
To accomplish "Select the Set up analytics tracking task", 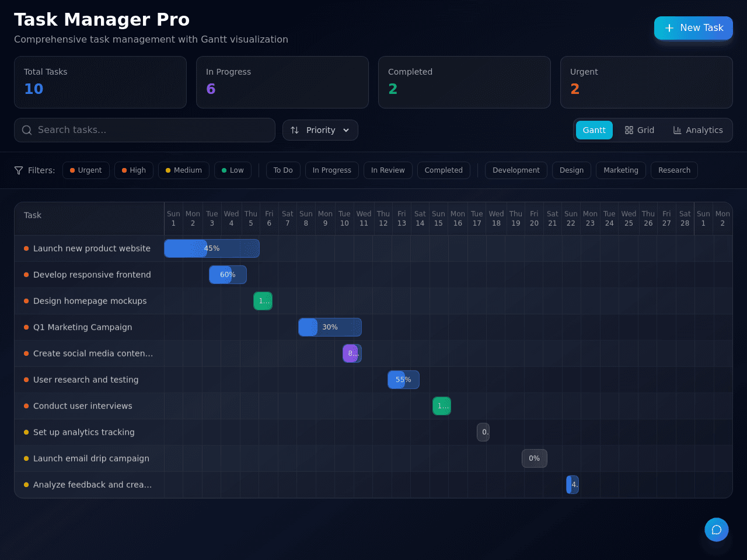I will pos(89,432).
